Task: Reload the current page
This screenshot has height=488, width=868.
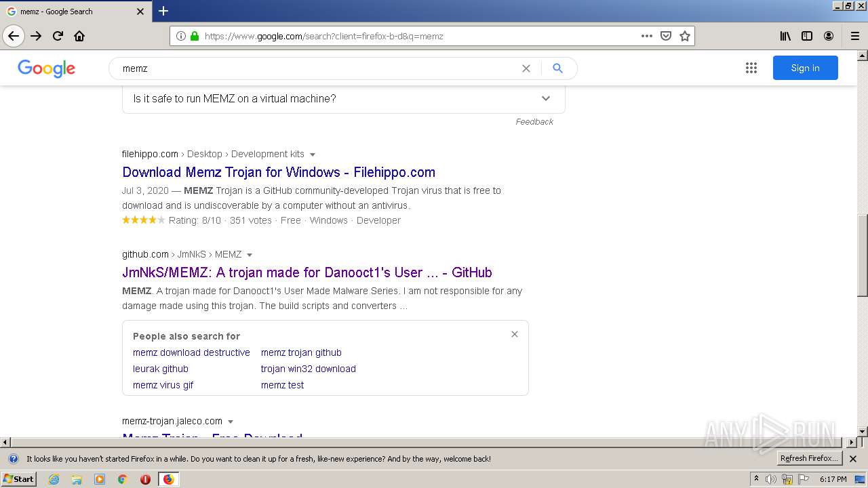Action: point(58,36)
